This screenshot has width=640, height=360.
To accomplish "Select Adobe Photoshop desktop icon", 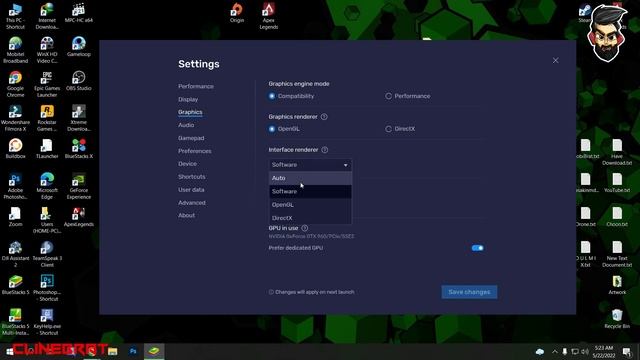I will point(15,186).
